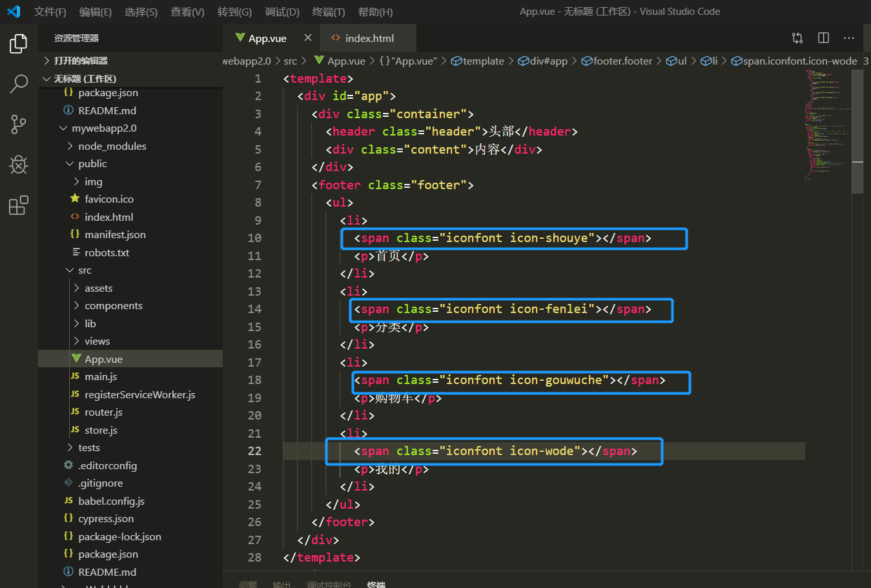
Task: Expand the components folder
Action: (113, 305)
